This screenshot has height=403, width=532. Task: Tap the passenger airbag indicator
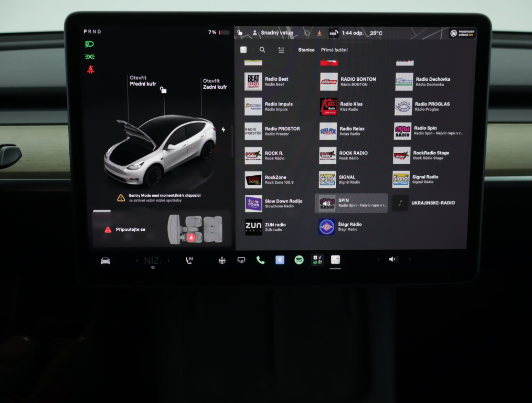click(x=462, y=33)
